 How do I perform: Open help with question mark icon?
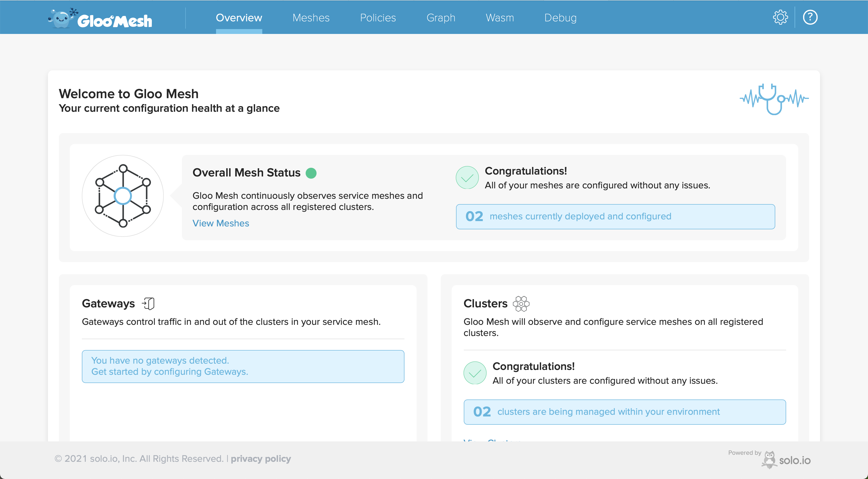pyautogui.click(x=810, y=17)
